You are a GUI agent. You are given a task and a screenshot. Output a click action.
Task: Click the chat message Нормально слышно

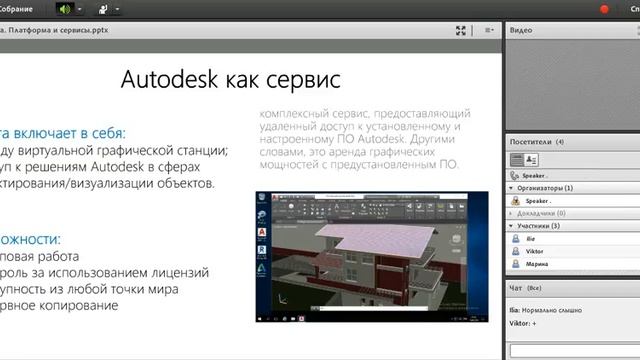pyautogui.click(x=545, y=310)
